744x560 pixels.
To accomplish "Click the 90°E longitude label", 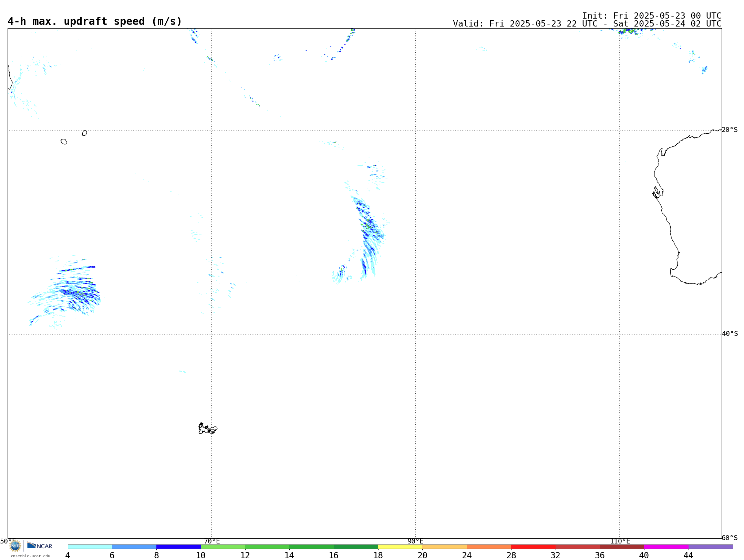I will 415,541.
